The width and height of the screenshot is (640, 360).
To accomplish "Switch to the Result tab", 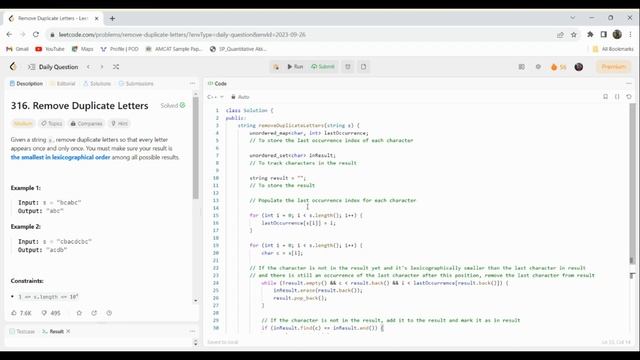I will [53, 331].
